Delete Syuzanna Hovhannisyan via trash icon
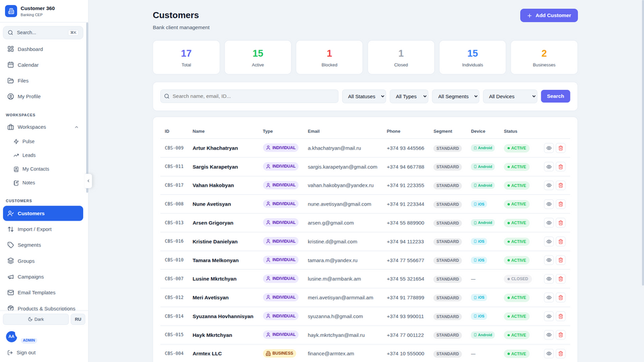Screen dimensions: 644x362 pos(560,316)
